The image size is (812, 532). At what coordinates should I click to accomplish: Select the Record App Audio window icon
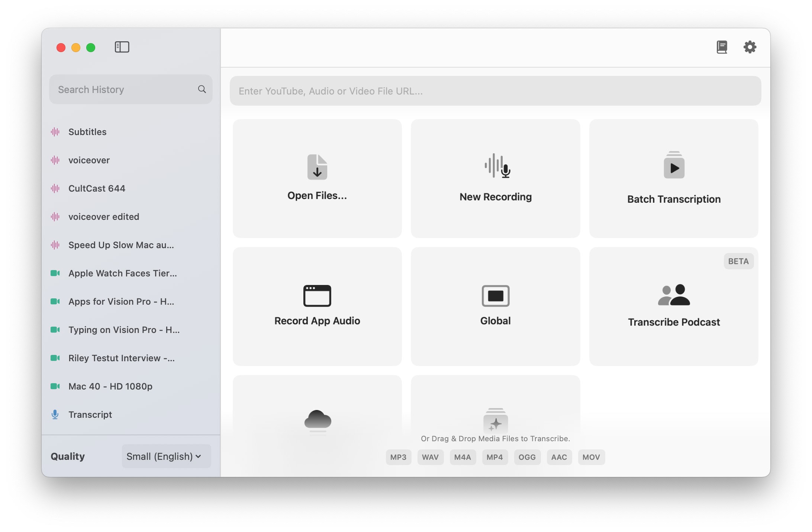pos(317,296)
